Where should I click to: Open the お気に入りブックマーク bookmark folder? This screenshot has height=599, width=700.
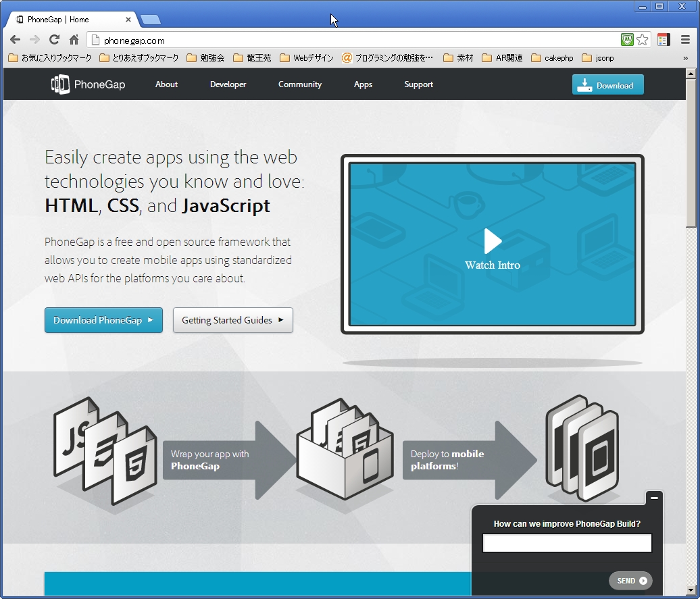pyautogui.click(x=50, y=58)
